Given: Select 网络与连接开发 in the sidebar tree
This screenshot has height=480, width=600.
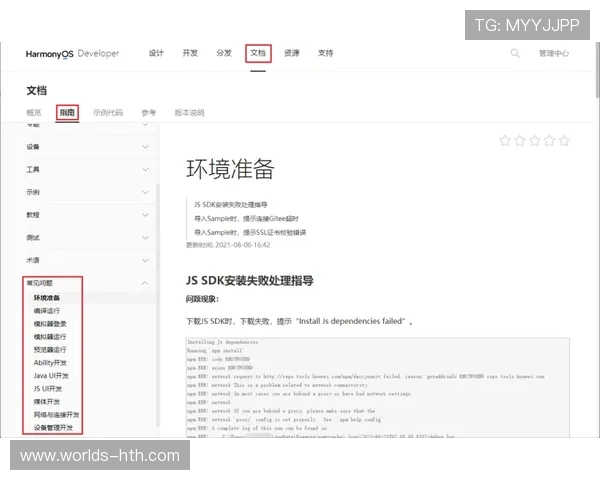Looking at the screenshot, I should 56,415.
